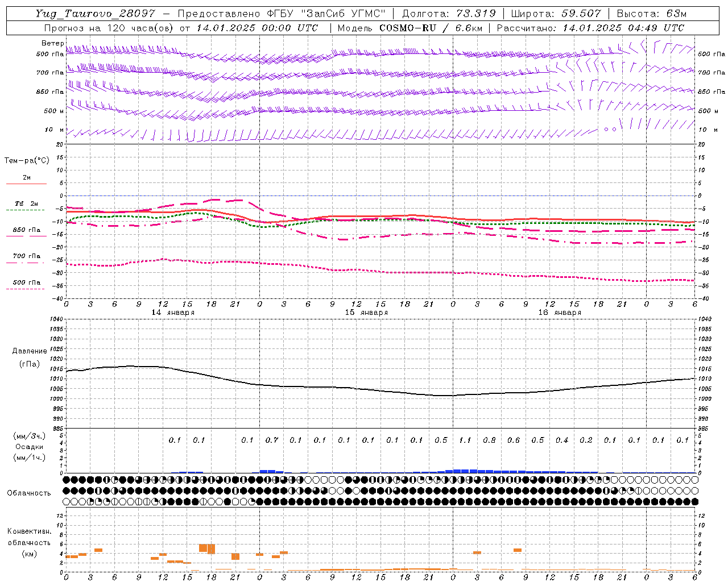Click the Облачность panel label

(29, 493)
